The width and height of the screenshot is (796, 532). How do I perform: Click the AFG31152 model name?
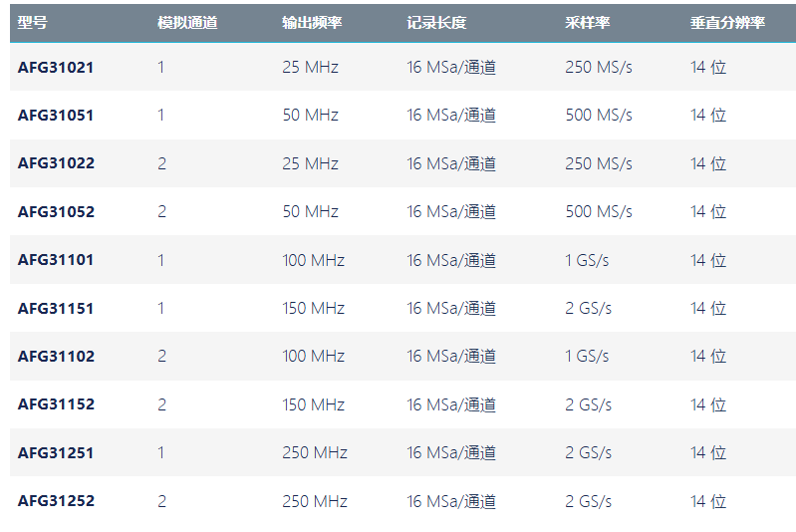[56, 404]
